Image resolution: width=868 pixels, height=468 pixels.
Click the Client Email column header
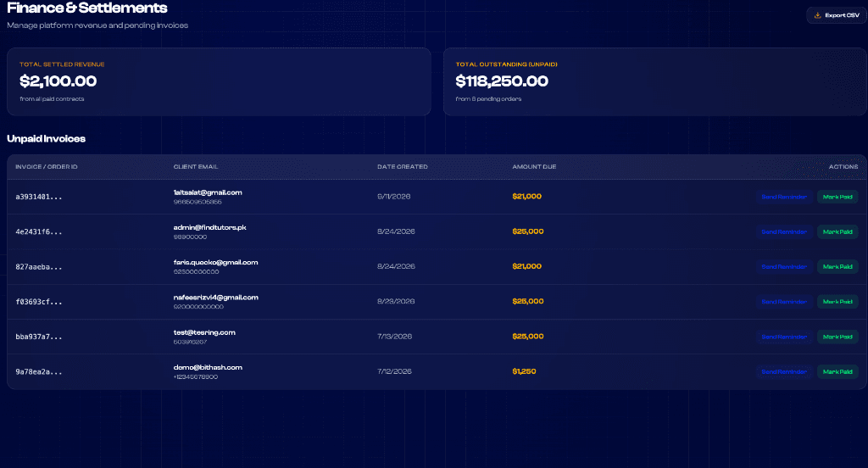[196, 167]
